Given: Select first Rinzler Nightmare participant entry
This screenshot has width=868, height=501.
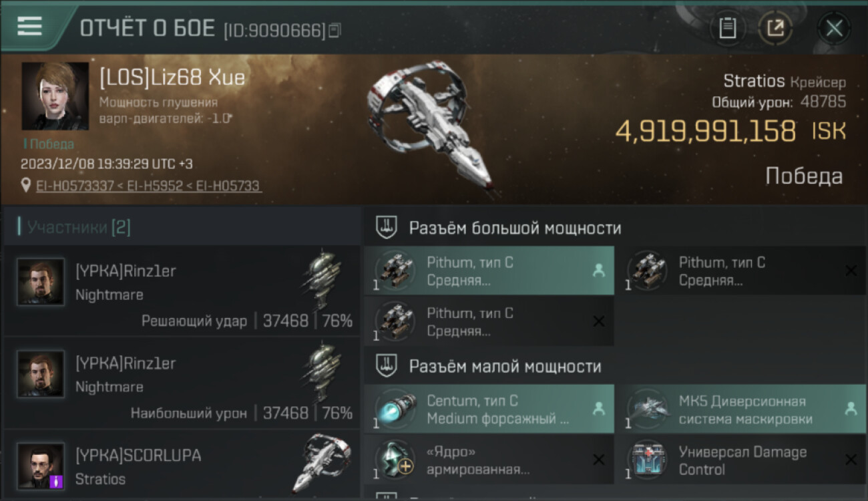Looking at the screenshot, I should [x=182, y=290].
